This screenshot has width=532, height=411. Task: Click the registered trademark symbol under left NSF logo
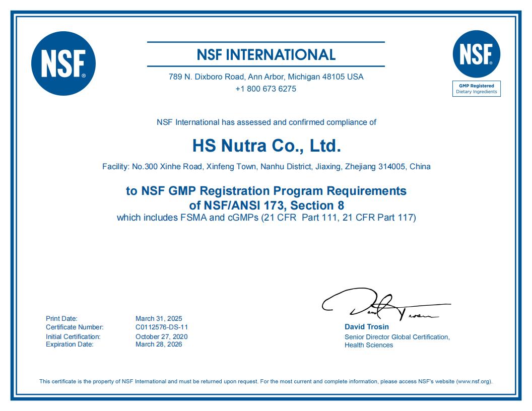84,76
